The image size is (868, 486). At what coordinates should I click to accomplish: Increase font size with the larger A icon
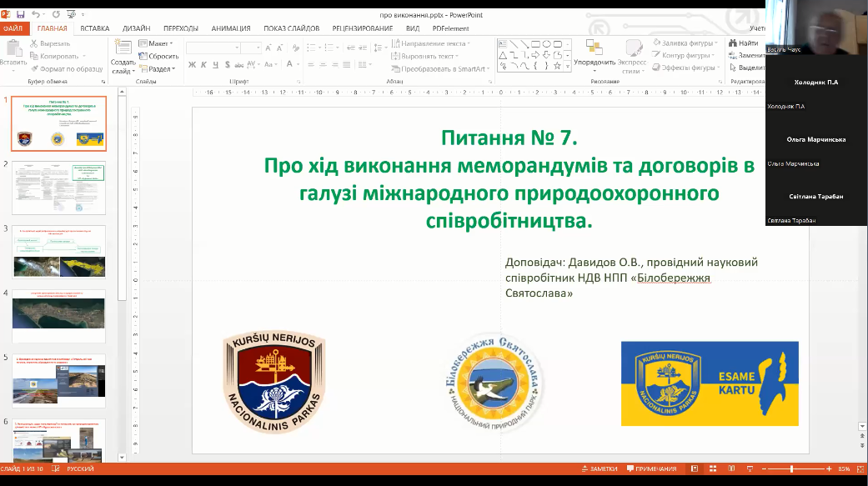[268, 48]
